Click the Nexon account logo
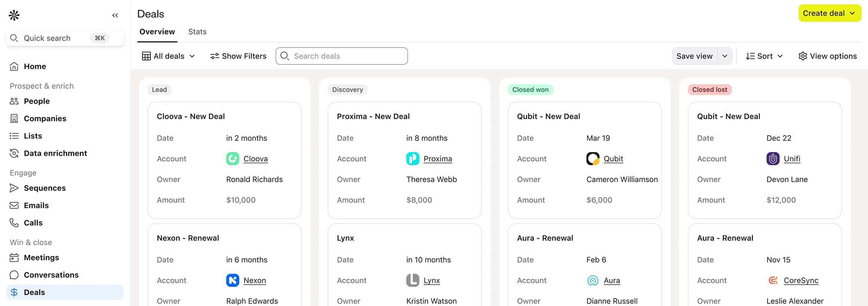This screenshot has height=306, width=868. (233, 281)
